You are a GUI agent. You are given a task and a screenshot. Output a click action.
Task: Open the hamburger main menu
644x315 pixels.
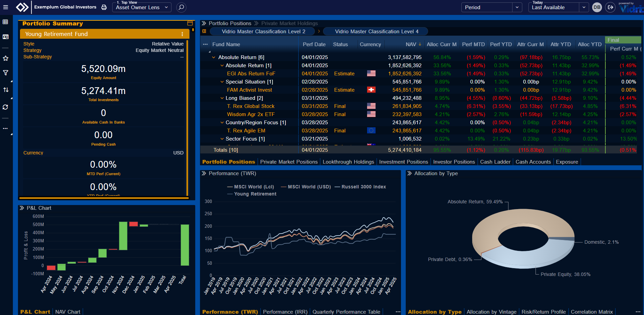pyautogui.click(x=5, y=7)
